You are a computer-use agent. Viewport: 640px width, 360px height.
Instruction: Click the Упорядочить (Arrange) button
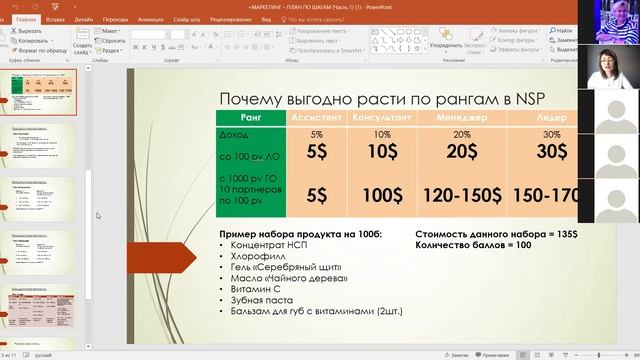(446, 40)
